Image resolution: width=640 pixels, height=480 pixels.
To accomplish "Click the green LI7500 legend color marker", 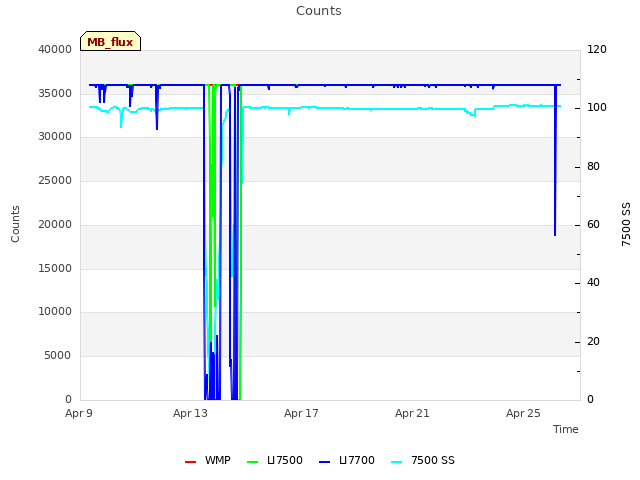I will click(x=253, y=462).
